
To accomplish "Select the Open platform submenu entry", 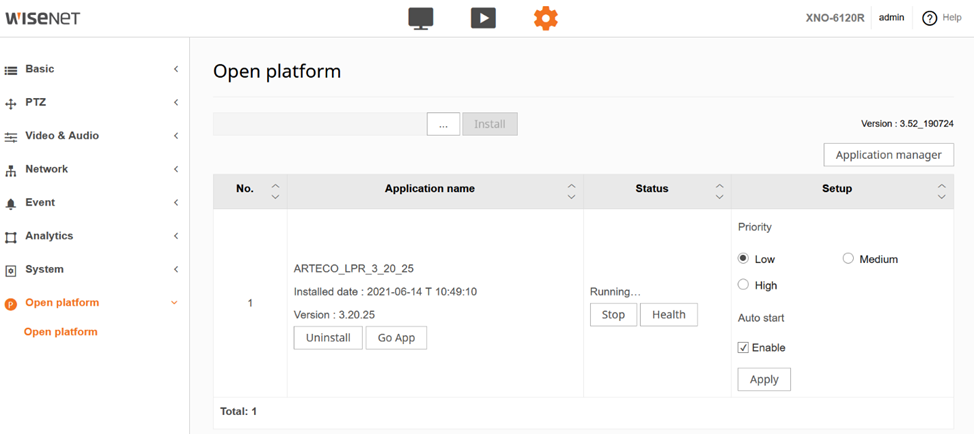I will pos(61,332).
